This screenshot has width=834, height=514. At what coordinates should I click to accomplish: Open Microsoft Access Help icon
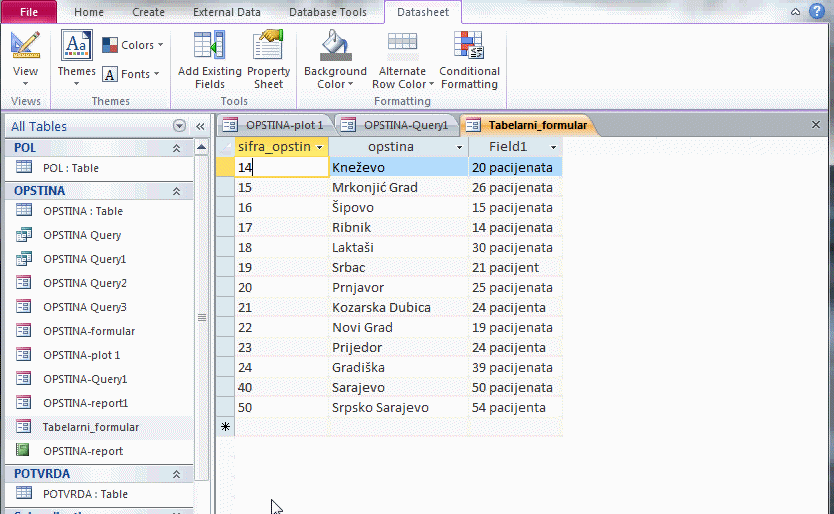(x=817, y=11)
